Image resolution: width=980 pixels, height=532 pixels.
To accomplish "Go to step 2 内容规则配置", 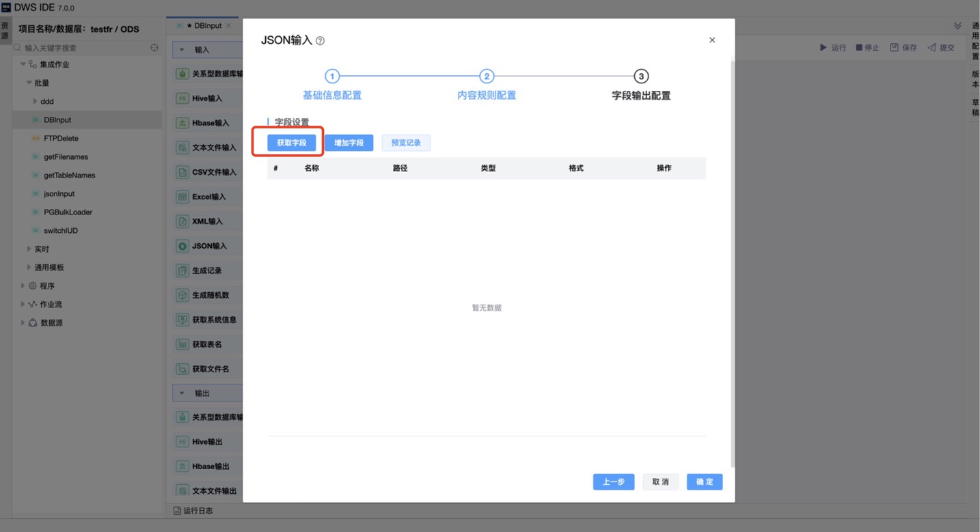I will click(487, 76).
